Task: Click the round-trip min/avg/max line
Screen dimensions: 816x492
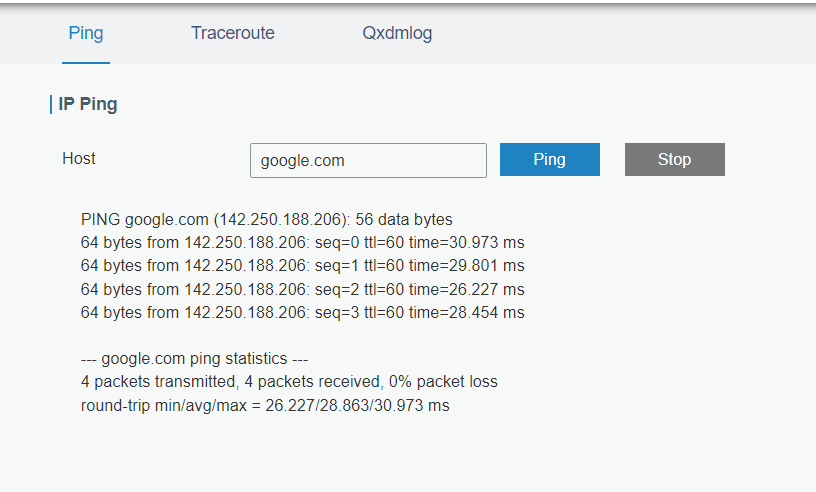Action: (265, 405)
